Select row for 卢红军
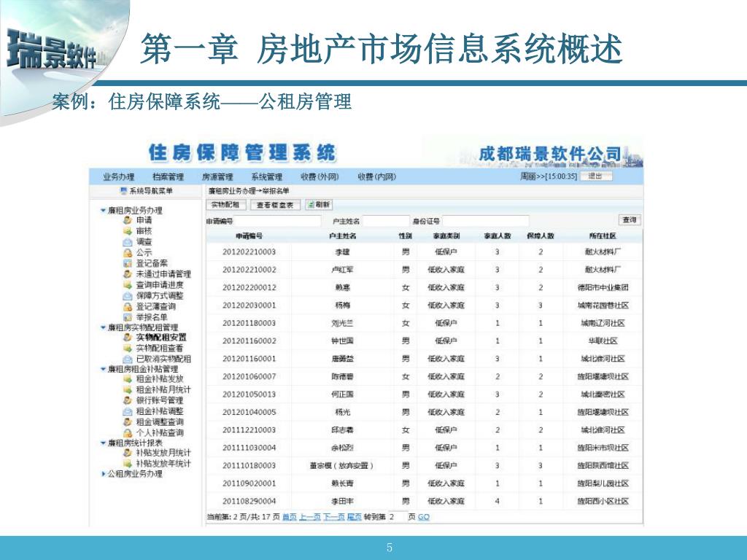Viewport: 747px width, 560px height. (x=424, y=270)
